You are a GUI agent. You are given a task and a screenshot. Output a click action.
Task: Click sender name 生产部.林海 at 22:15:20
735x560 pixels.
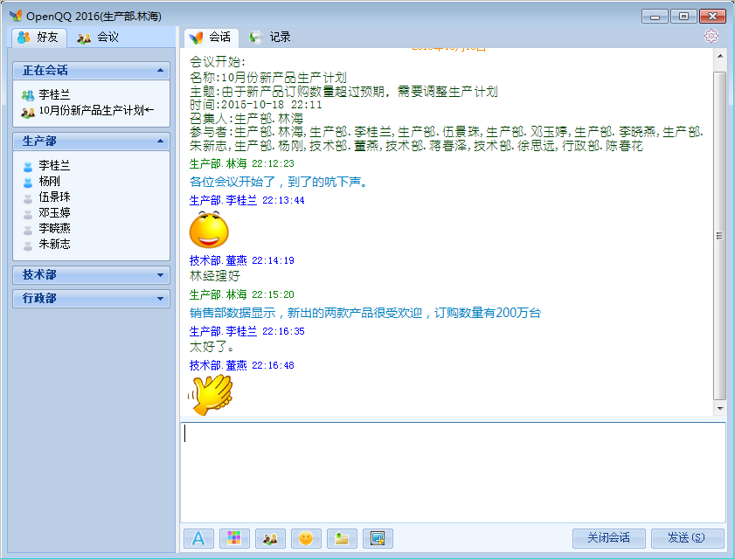pos(218,294)
